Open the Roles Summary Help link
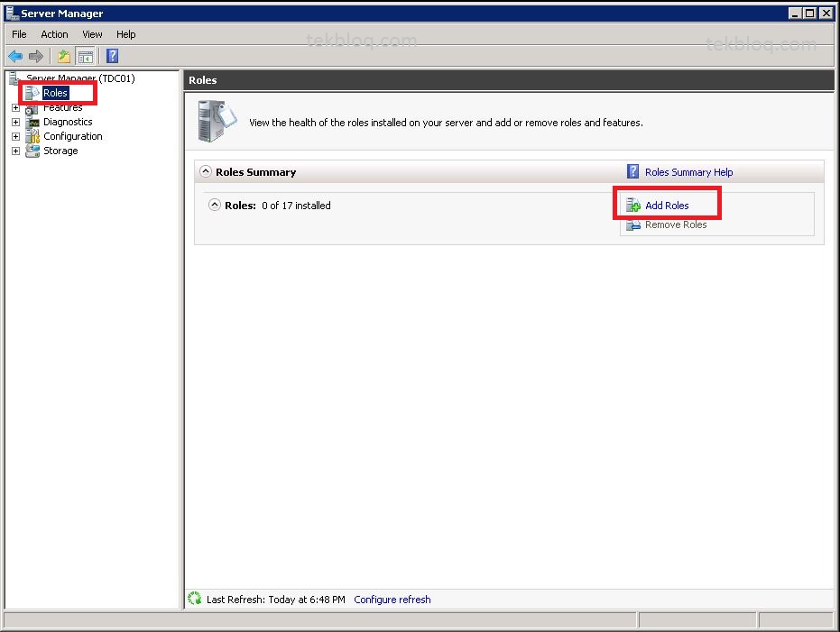This screenshot has height=632, width=840. click(x=689, y=172)
